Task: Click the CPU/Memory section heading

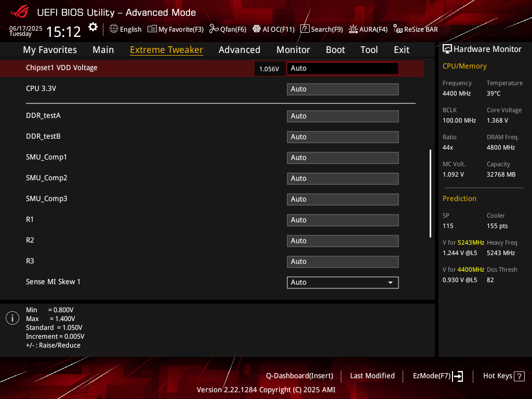Action: tap(464, 66)
